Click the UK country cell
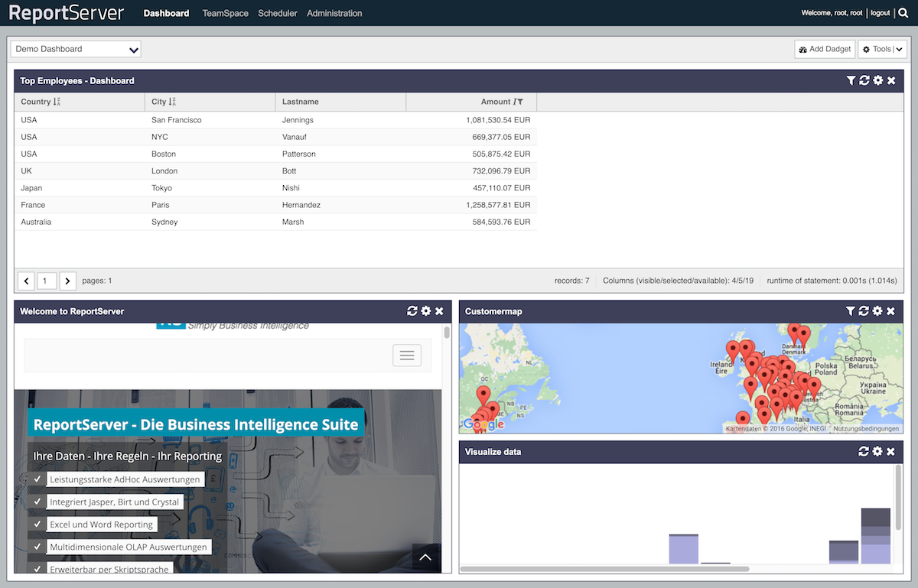The height and width of the screenshot is (588, 918). (x=80, y=171)
